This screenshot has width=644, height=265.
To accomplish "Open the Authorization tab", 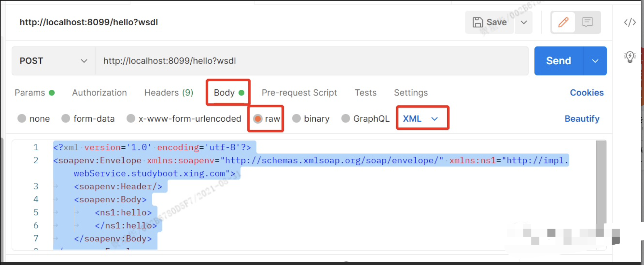I will coord(99,93).
